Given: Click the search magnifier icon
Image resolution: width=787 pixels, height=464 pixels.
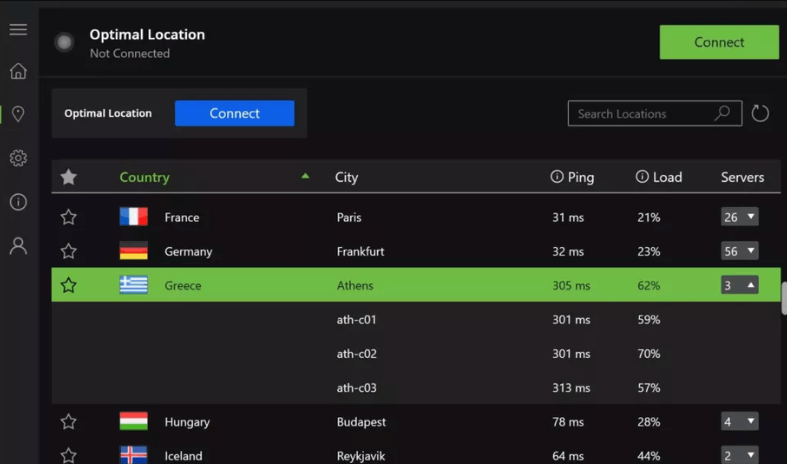Looking at the screenshot, I should click(x=722, y=114).
